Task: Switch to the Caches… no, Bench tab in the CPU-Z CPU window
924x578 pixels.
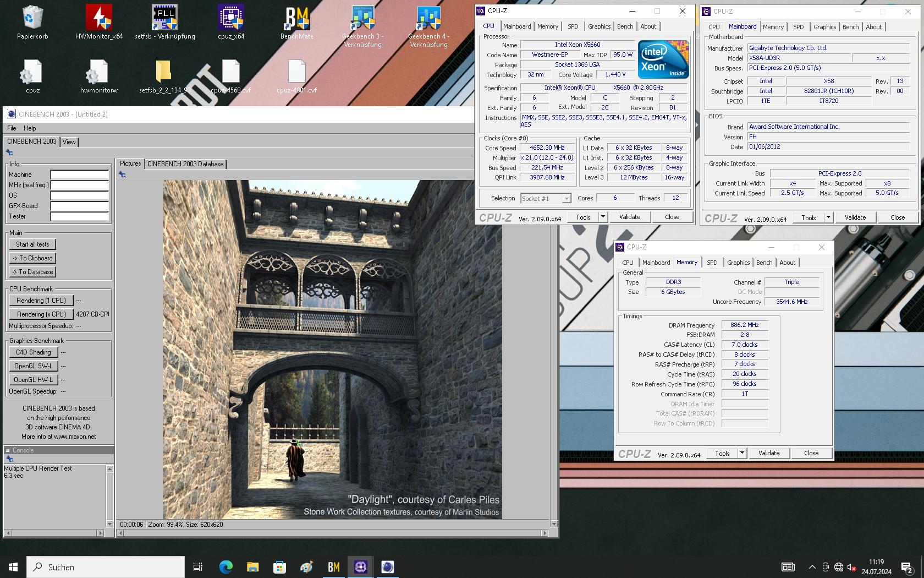Action: click(x=625, y=26)
